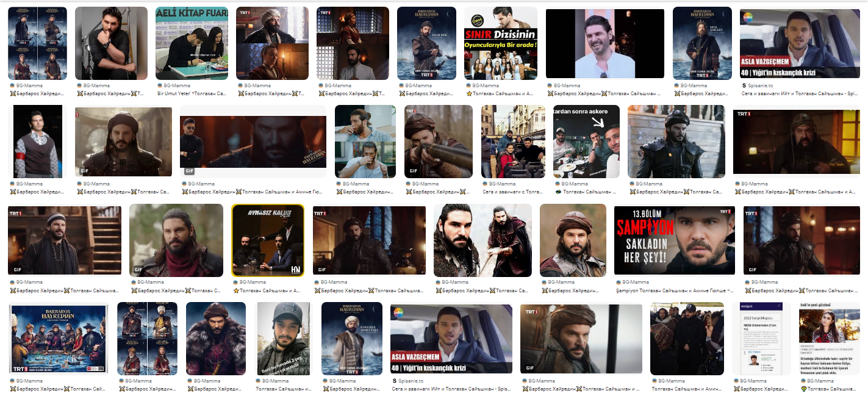Open the four-poster collage thumbnail at top-left
Viewport: 868px width, 396px height.
[37, 43]
